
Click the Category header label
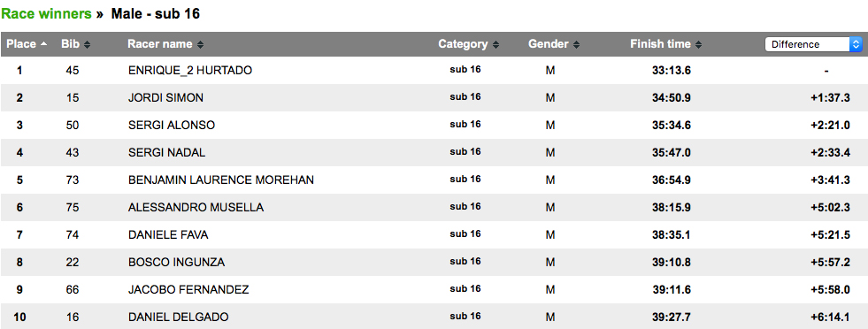tap(463, 44)
